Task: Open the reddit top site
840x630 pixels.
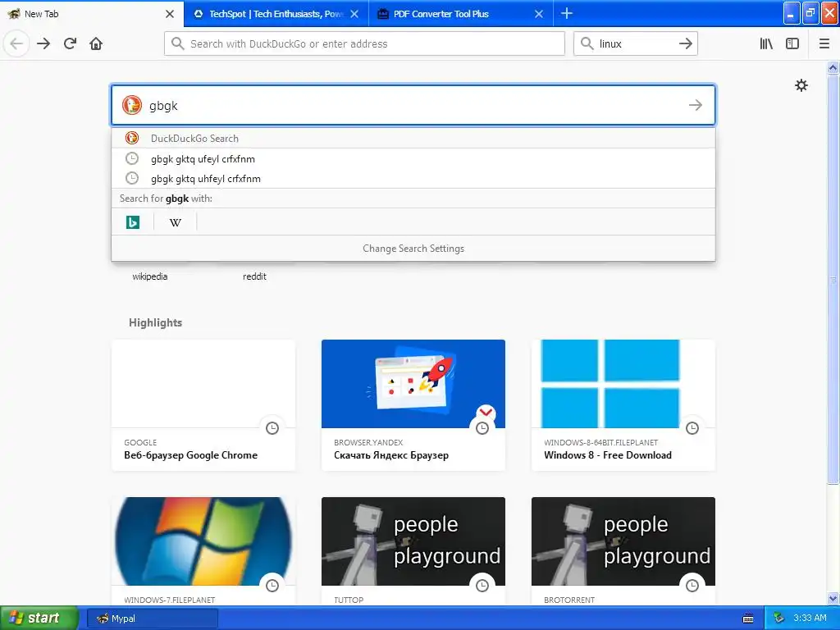Action: tap(254, 276)
